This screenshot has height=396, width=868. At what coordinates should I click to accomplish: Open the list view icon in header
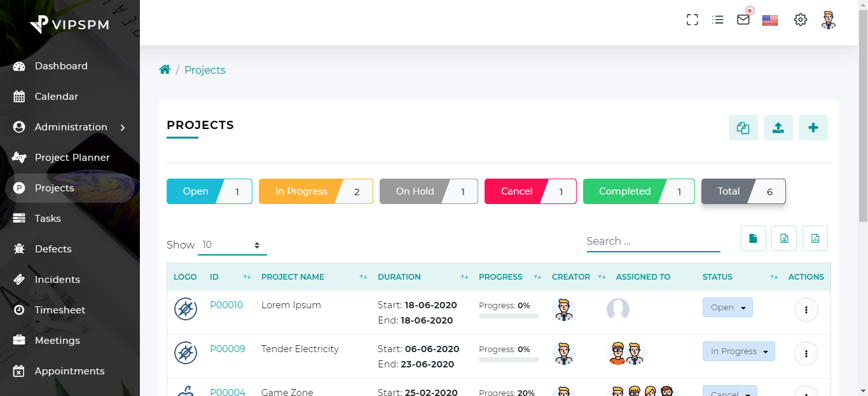(718, 20)
